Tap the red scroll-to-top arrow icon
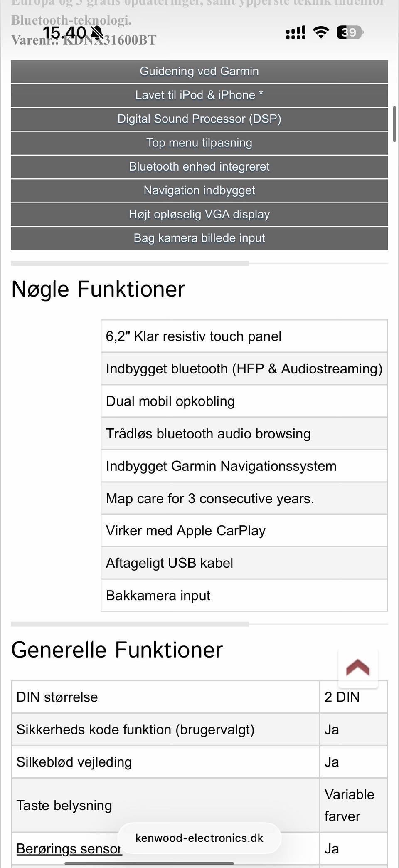 point(358,668)
